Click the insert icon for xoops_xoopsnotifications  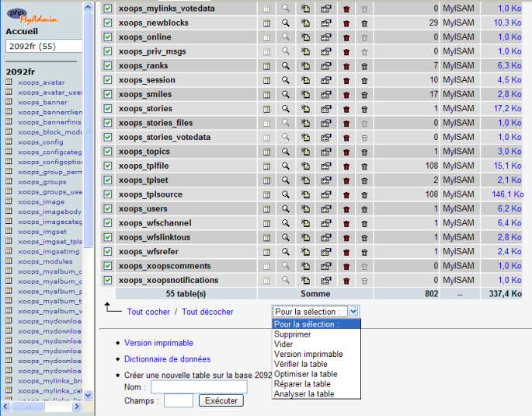click(x=305, y=281)
